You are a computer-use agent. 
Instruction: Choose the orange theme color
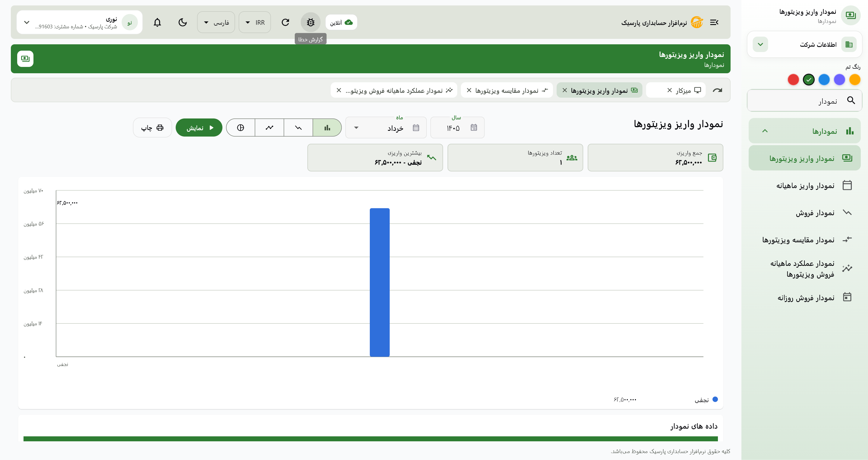point(854,80)
